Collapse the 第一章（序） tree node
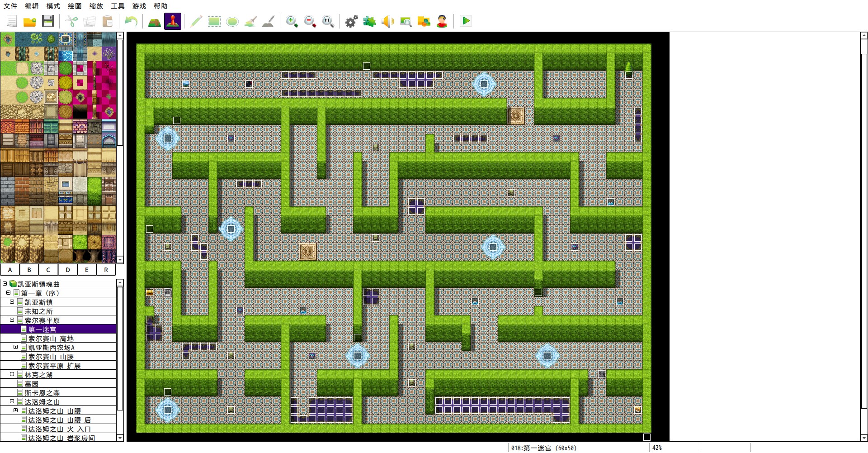Screen dimensions: 868x453 click(x=9, y=293)
